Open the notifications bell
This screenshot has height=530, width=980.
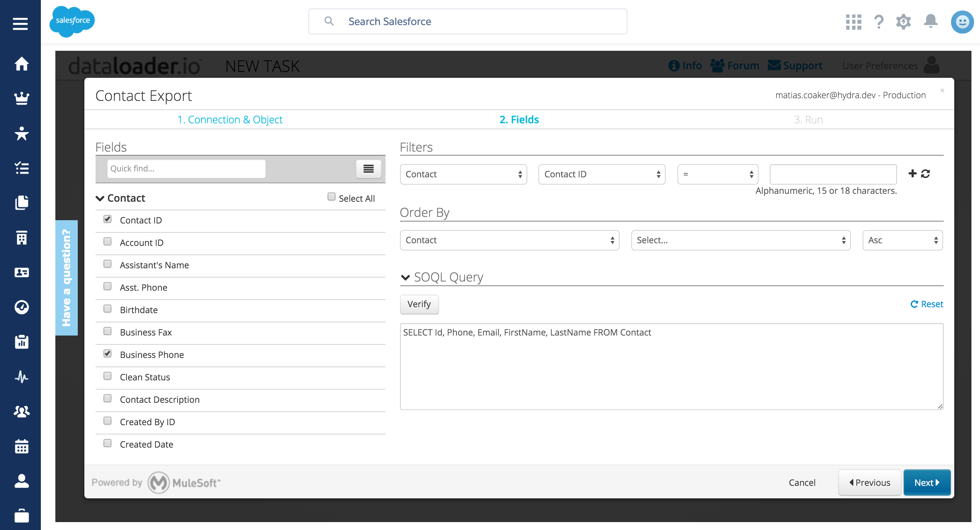(x=931, y=21)
